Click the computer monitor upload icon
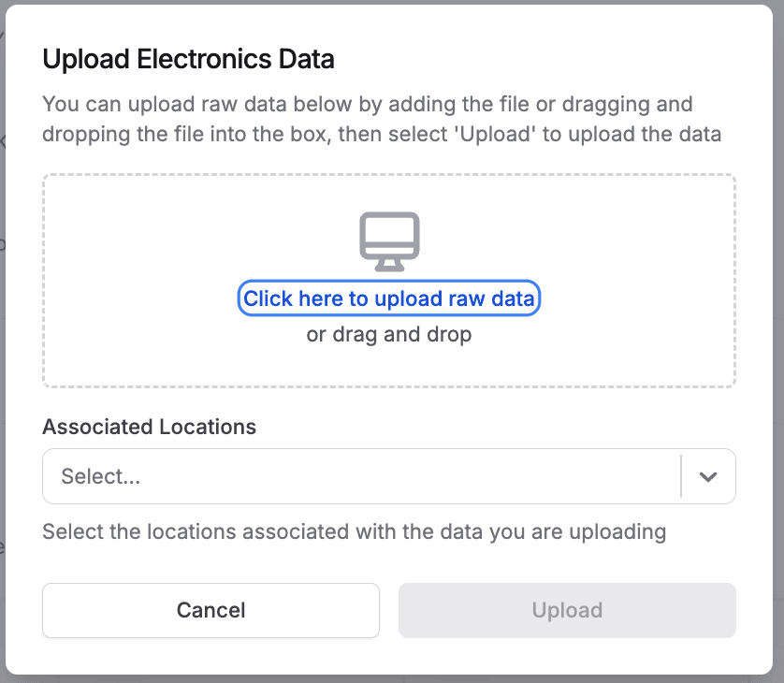Screen dimensions: 784x683 [389, 241]
